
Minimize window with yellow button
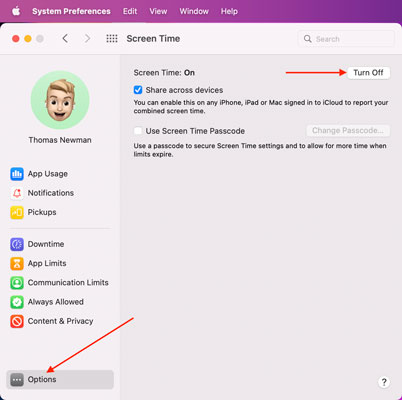tap(28, 39)
